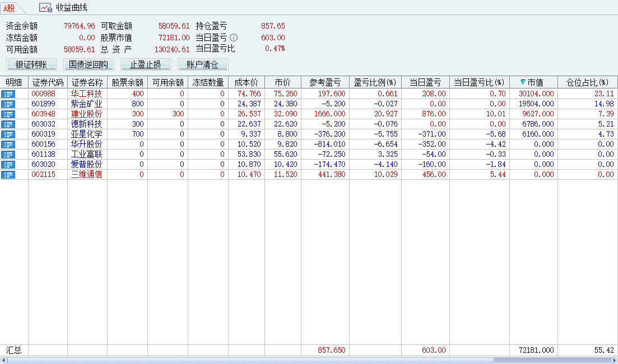Click stock name 华工科技
The image size is (618, 364).
86,94
